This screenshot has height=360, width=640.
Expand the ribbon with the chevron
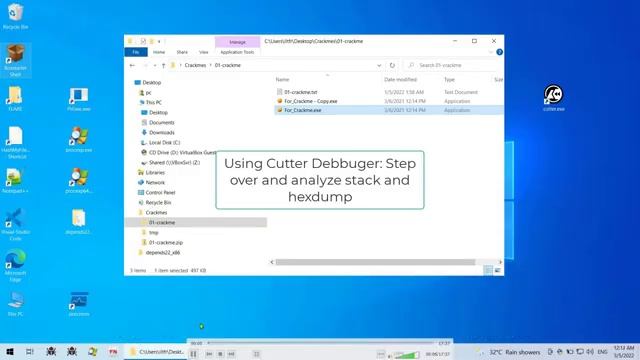click(490, 52)
